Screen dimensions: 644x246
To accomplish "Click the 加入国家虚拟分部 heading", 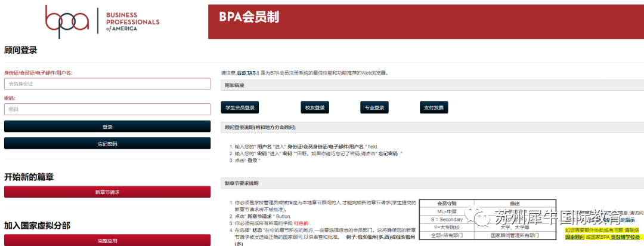I will (x=37, y=226).
